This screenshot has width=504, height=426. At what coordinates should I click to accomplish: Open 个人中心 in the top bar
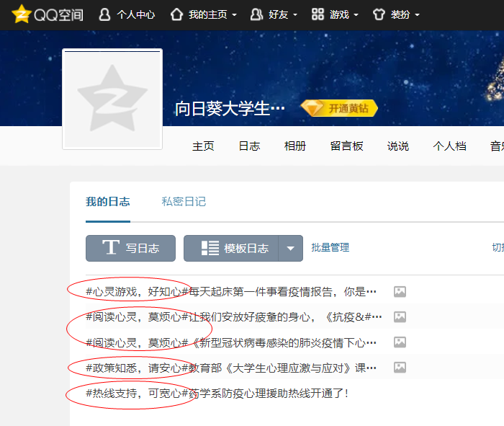click(127, 14)
